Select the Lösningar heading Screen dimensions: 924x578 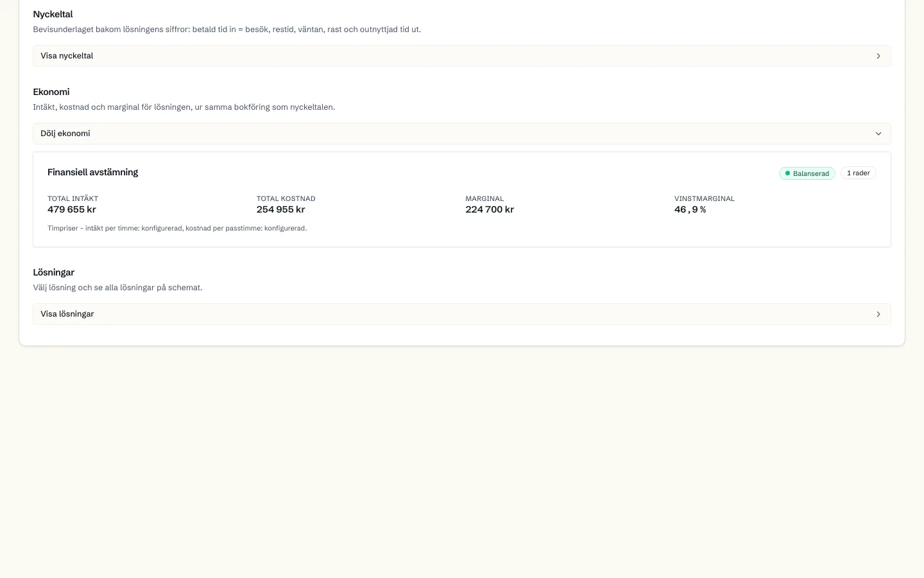point(54,272)
